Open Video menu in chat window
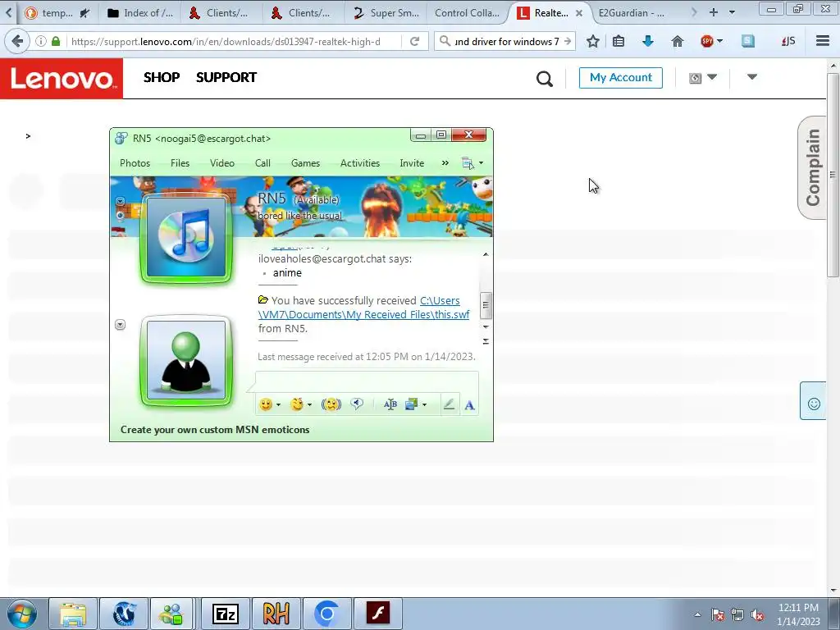Screen dimensions: 840x630 pos(222,163)
